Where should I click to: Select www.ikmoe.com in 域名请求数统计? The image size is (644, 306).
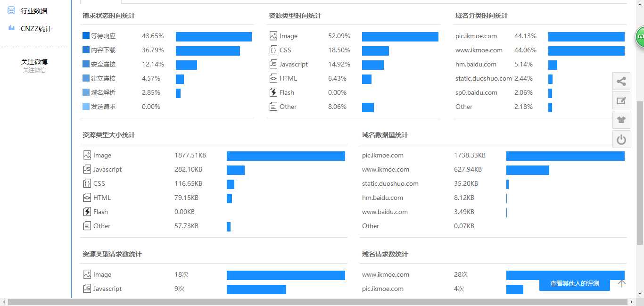pyautogui.click(x=386, y=274)
